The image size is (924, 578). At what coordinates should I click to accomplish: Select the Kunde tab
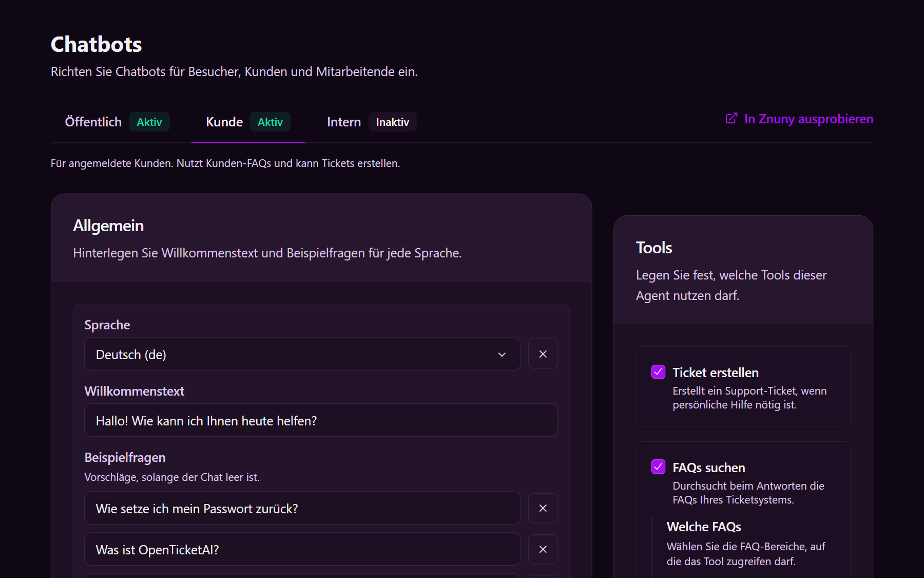coord(248,122)
